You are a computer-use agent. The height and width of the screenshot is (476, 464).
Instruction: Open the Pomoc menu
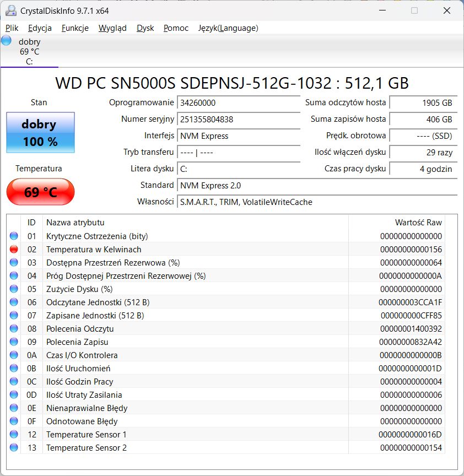(x=176, y=28)
